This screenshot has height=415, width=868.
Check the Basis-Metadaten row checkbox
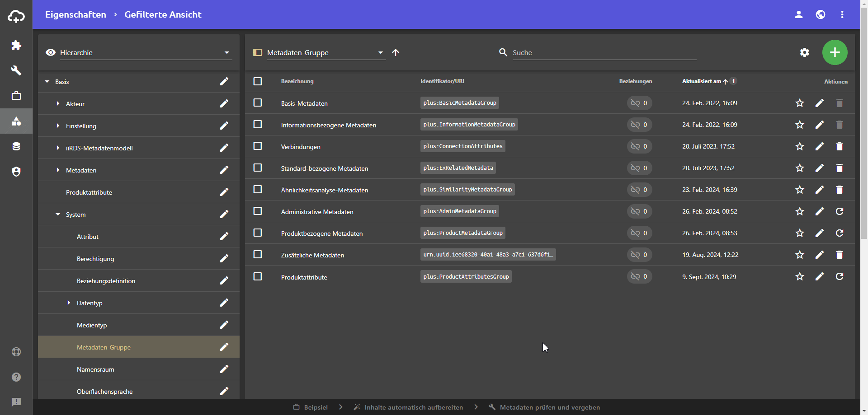(x=258, y=103)
